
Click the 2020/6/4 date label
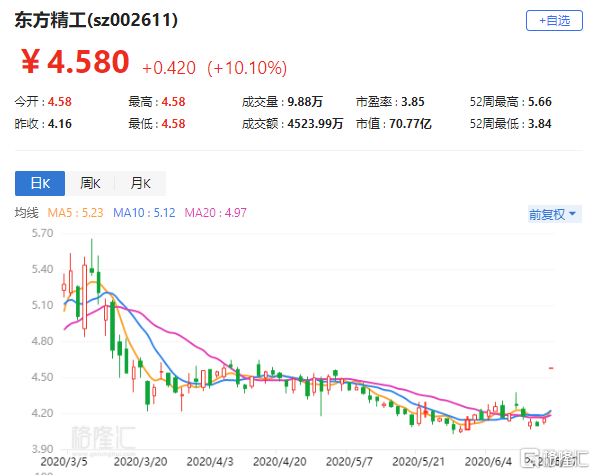tap(488, 462)
